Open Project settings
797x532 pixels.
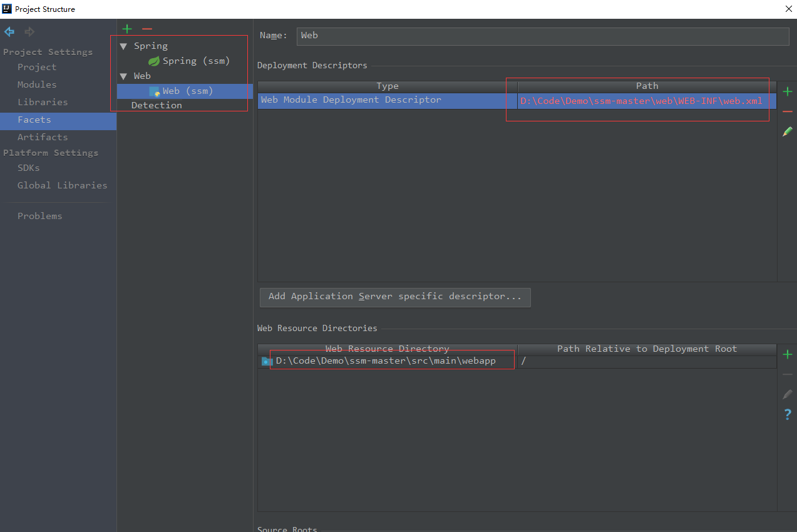point(37,67)
